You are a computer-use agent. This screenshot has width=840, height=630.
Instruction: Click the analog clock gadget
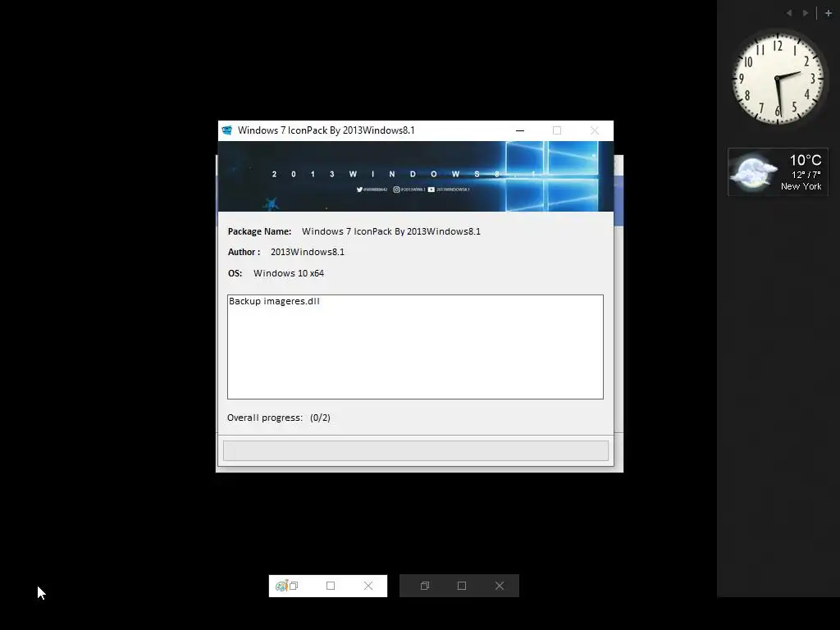coord(778,78)
